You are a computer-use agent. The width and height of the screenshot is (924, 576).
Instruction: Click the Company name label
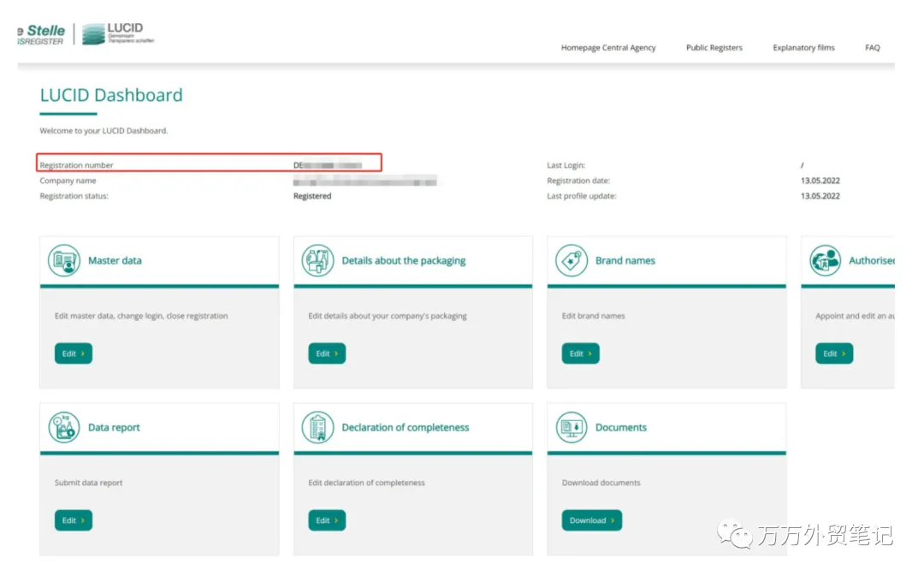pos(68,181)
